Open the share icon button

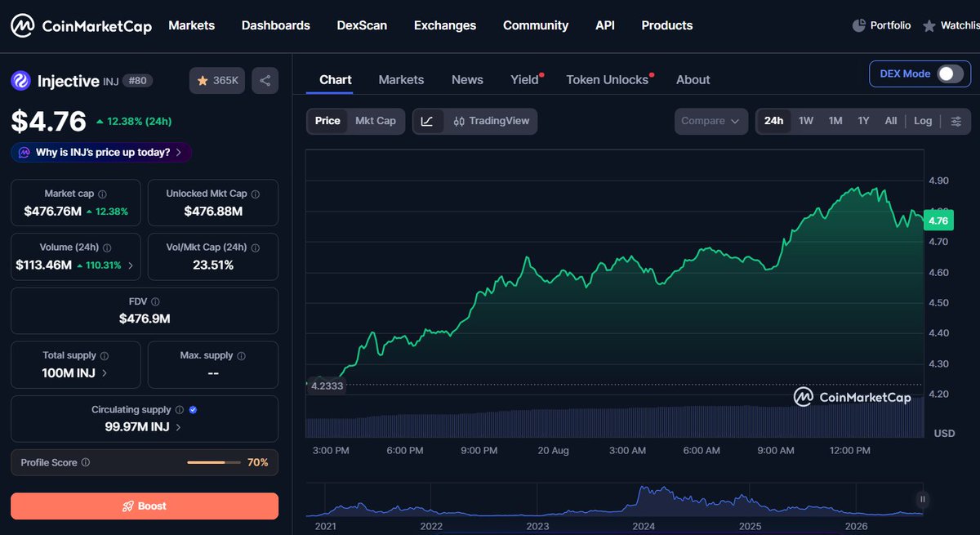coord(265,81)
